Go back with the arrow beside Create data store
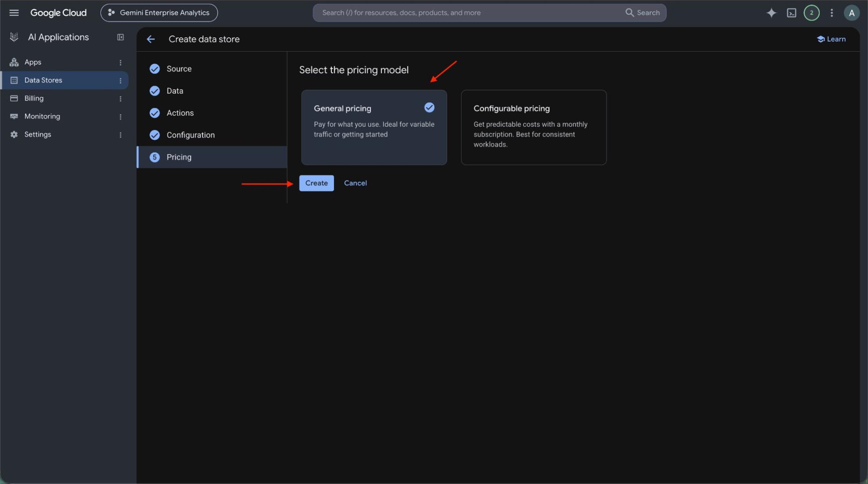This screenshot has height=484, width=868. 151,39
